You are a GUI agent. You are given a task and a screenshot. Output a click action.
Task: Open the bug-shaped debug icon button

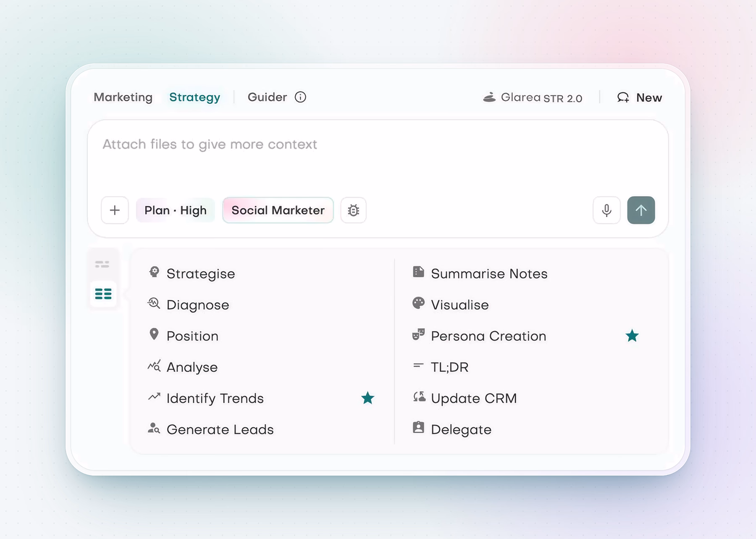tap(353, 210)
